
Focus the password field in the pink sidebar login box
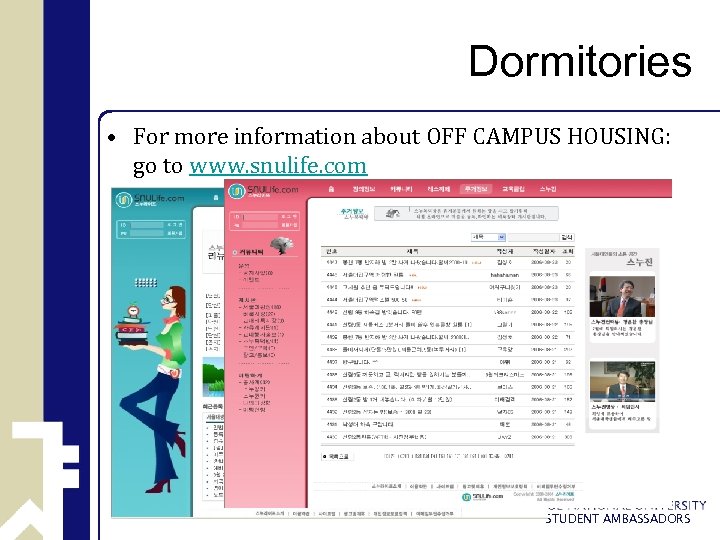point(260,225)
